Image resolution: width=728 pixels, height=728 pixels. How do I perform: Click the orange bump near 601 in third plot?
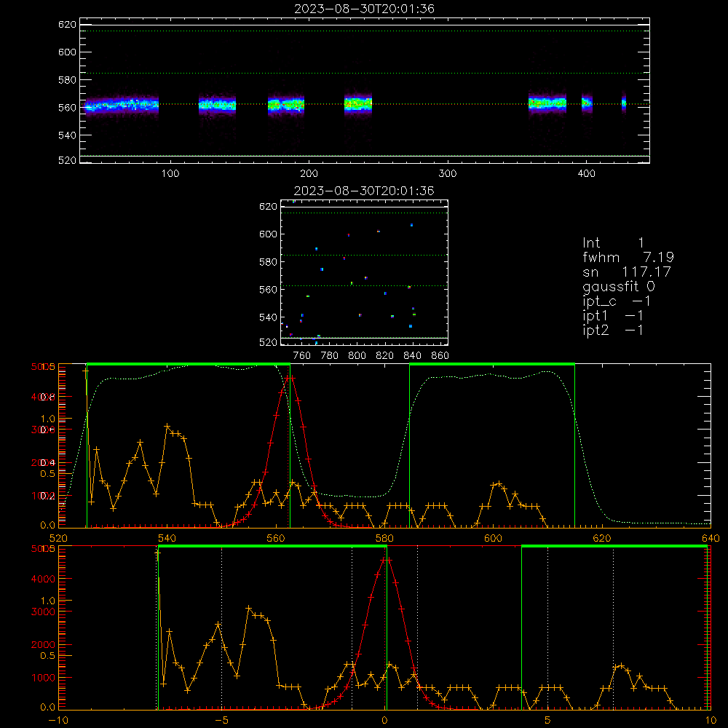(x=498, y=484)
